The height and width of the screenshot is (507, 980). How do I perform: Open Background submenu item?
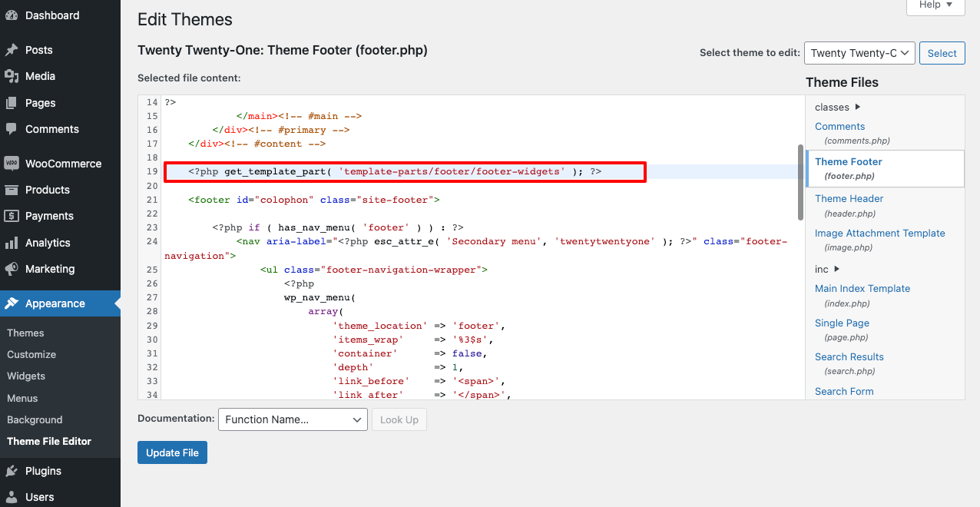pos(35,419)
